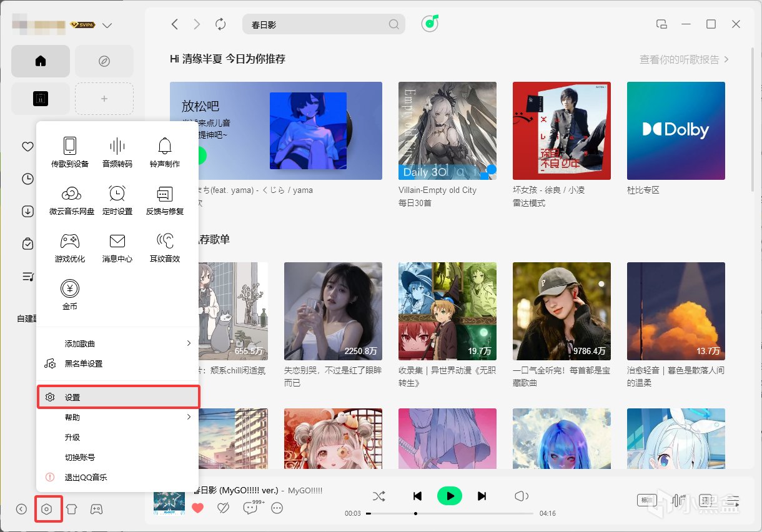
Task: Open the 音频转码 audio transcoding tool
Action: point(117,152)
